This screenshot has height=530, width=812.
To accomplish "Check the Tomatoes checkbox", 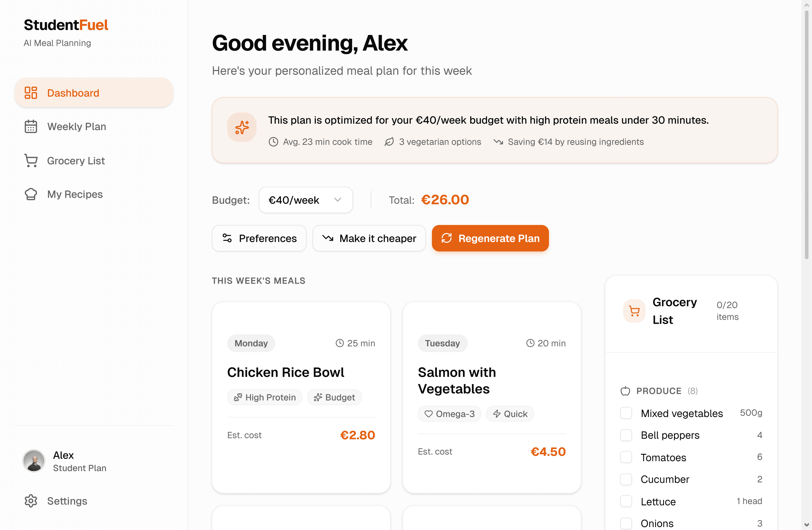I will (x=626, y=457).
